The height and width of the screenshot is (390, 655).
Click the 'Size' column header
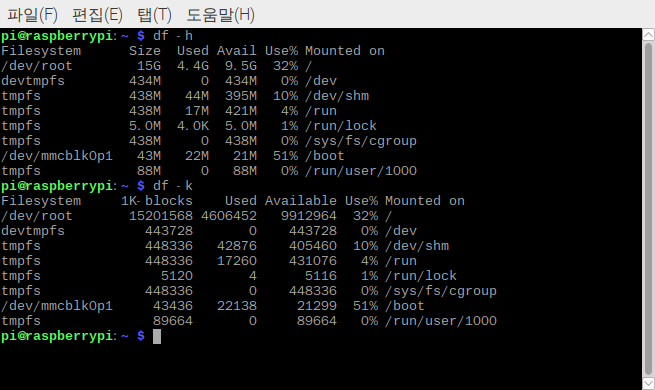tap(145, 51)
